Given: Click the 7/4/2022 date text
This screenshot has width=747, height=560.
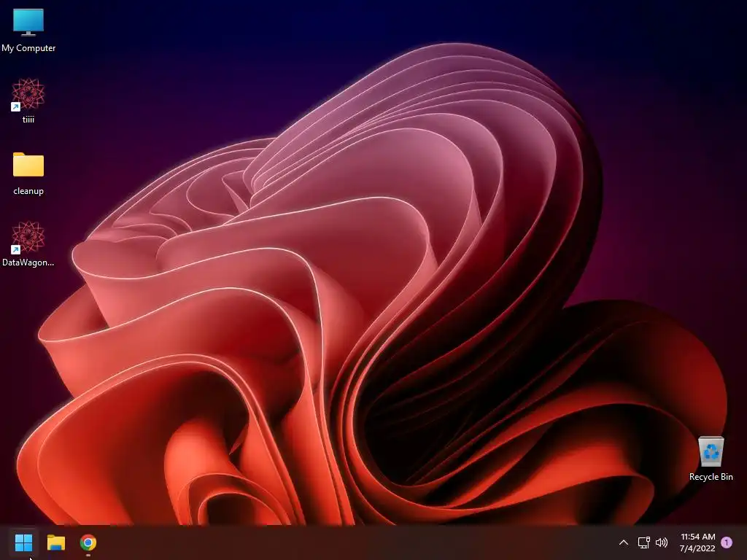Looking at the screenshot, I should 697,548.
